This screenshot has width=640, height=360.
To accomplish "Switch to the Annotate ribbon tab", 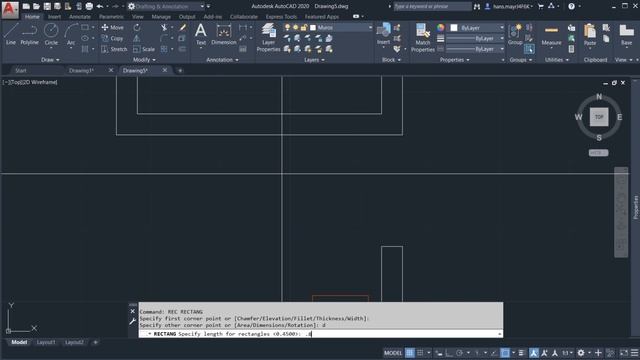I will (80, 17).
